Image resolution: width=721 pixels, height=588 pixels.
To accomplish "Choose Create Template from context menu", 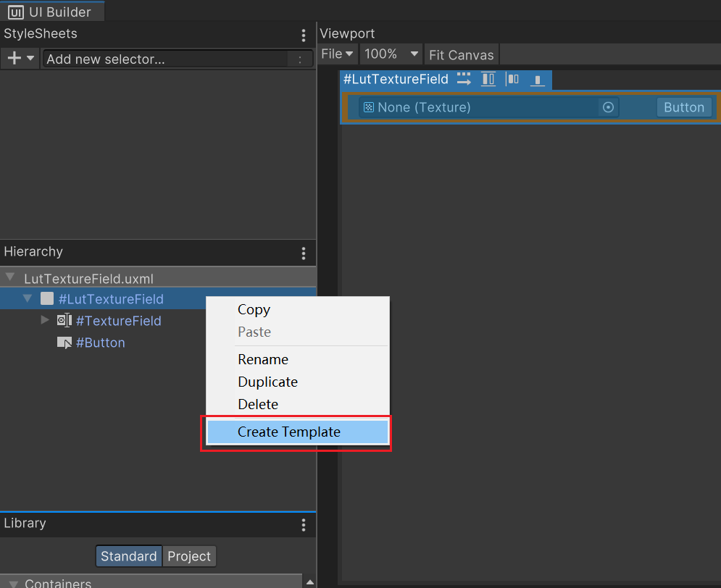I will (x=289, y=432).
